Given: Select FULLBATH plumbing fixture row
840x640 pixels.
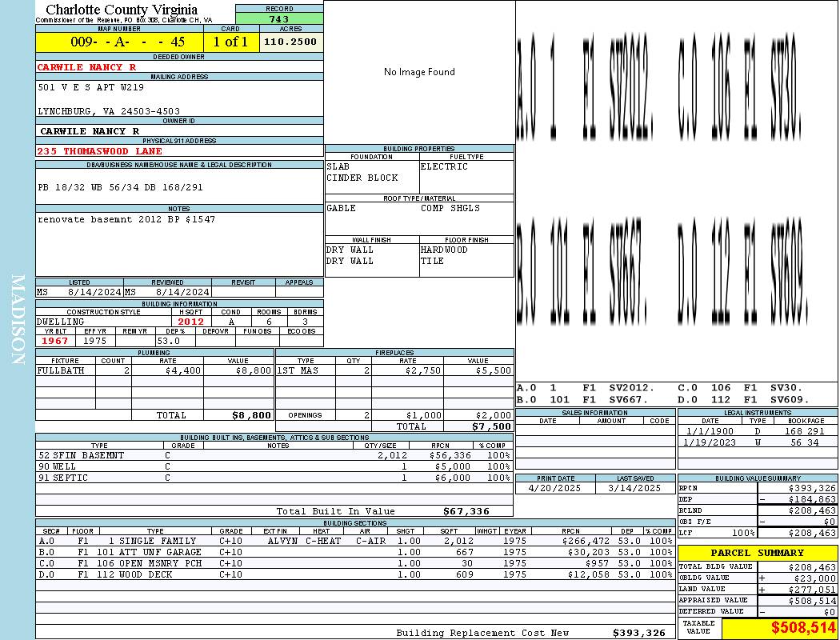Looking at the screenshot, I should pos(155,370).
